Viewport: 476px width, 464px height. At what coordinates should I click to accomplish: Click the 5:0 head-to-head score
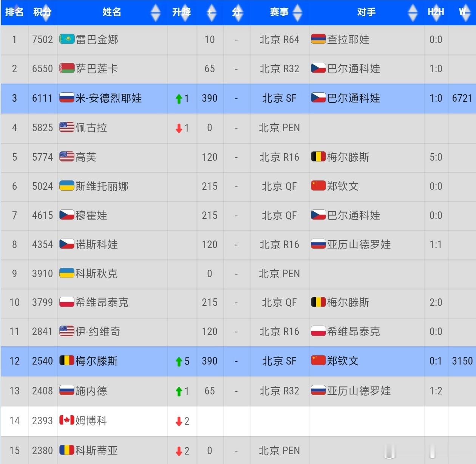click(436, 157)
